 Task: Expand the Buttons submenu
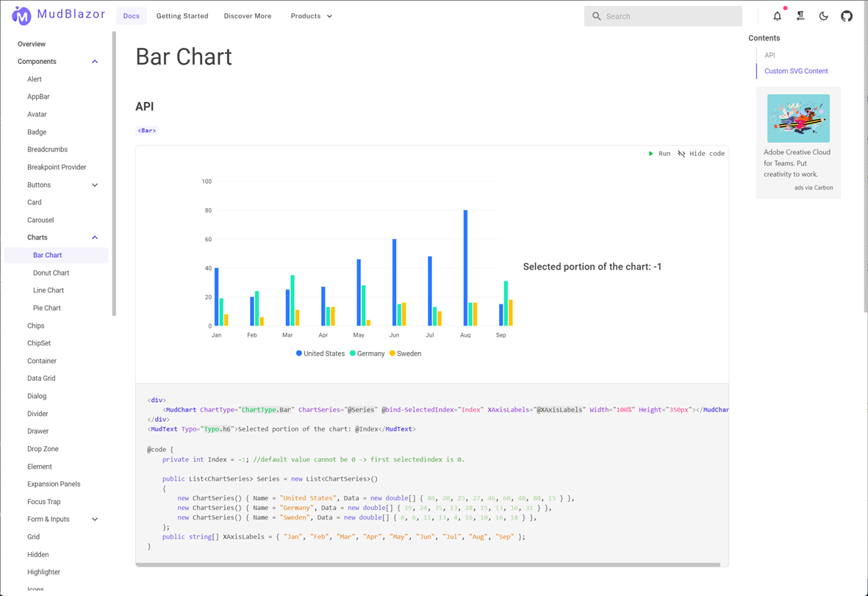[95, 185]
